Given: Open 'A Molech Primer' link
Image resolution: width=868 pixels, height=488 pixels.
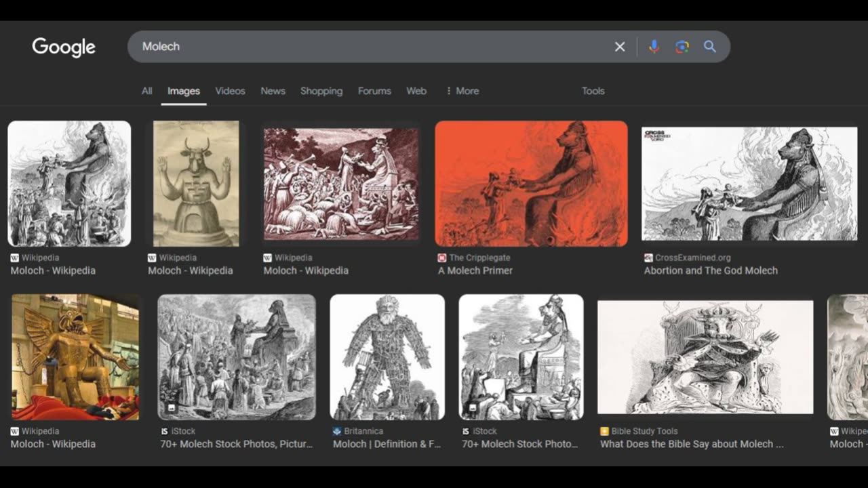Looking at the screenshot, I should point(475,270).
